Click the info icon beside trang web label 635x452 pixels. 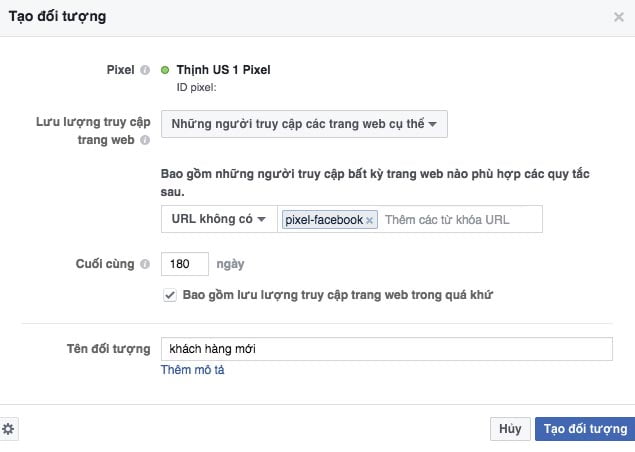(145, 140)
